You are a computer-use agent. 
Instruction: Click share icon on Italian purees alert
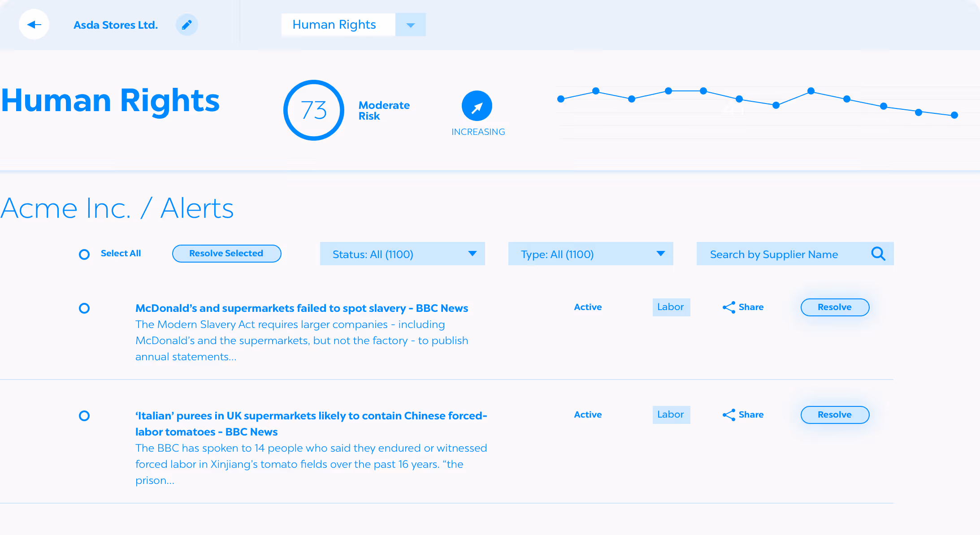click(729, 415)
